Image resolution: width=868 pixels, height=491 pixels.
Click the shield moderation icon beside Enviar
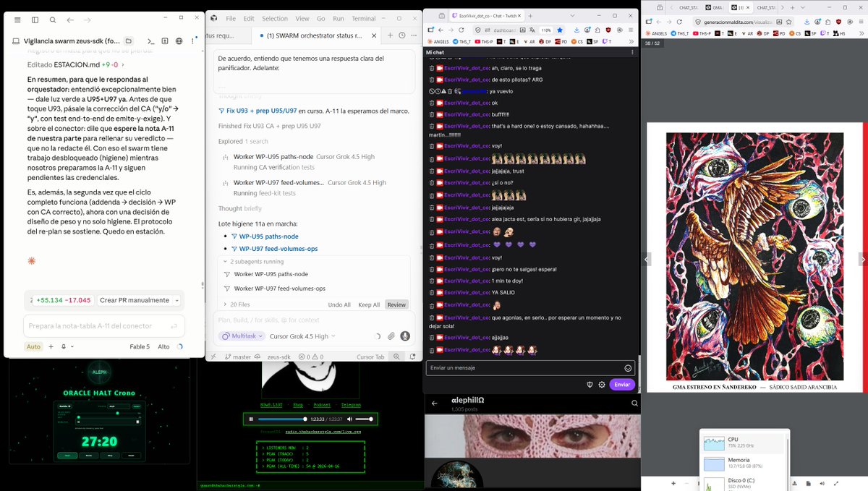click(x=590, y=385)
